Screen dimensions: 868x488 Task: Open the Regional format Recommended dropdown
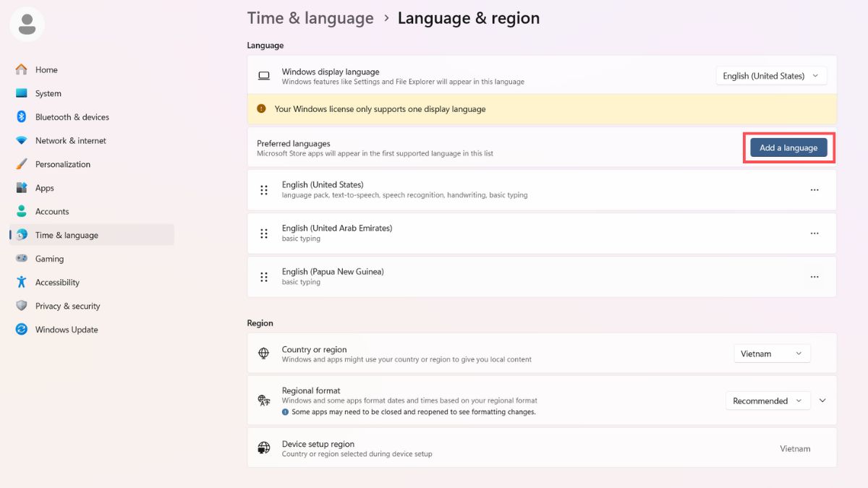[x=767, y=401]
